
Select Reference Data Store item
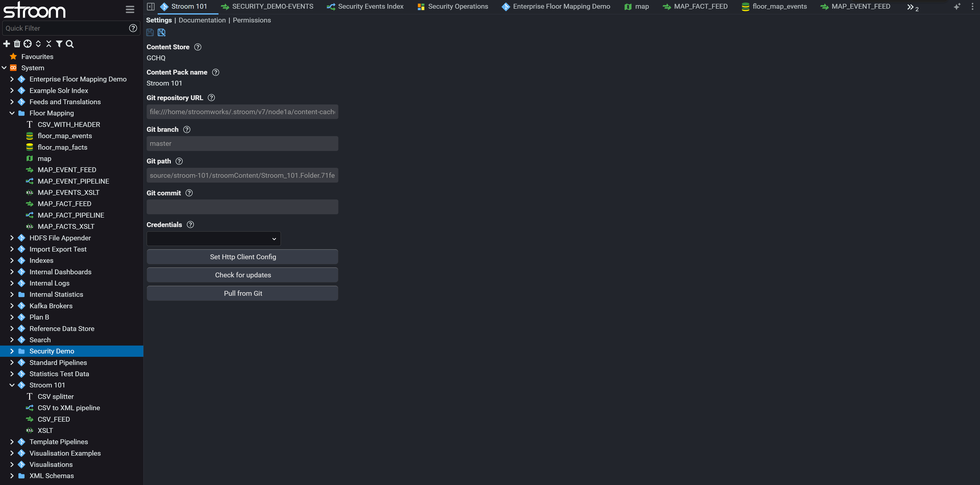pos(62,329)
